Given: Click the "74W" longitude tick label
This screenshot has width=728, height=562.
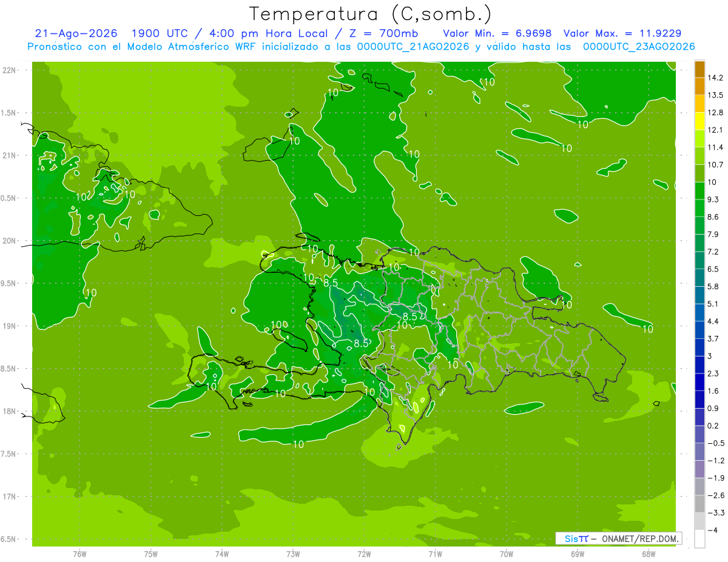Looking at the screenshot, I should 222,554.
